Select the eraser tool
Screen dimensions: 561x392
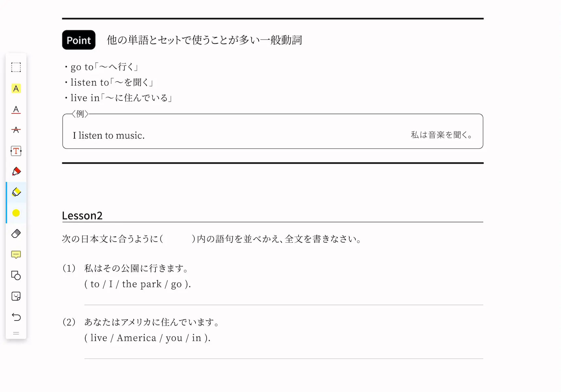(x=16, y=234)
